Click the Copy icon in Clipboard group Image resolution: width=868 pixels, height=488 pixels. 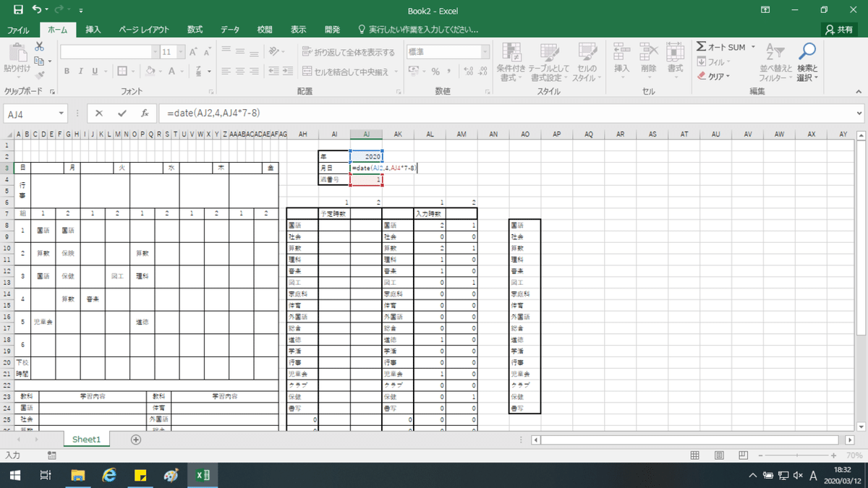coord(39,61)
